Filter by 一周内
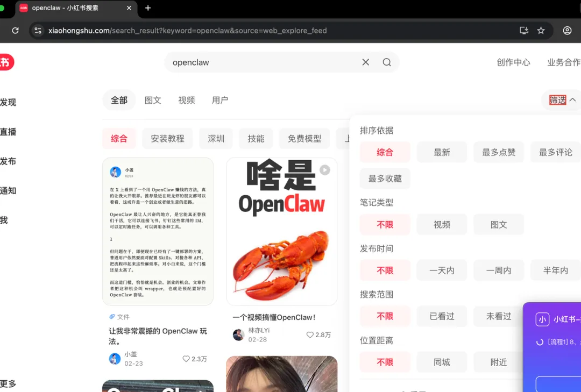 pyautogui.click(x=499, y=270)
